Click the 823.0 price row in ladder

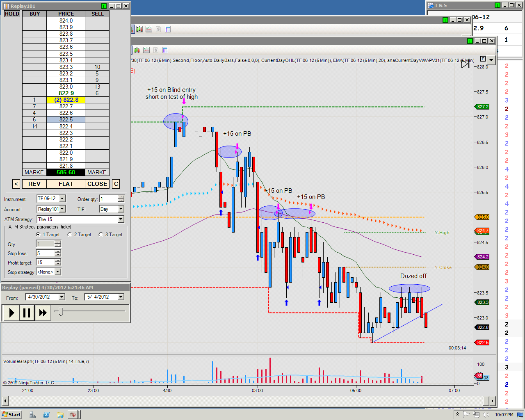[66, 87]
